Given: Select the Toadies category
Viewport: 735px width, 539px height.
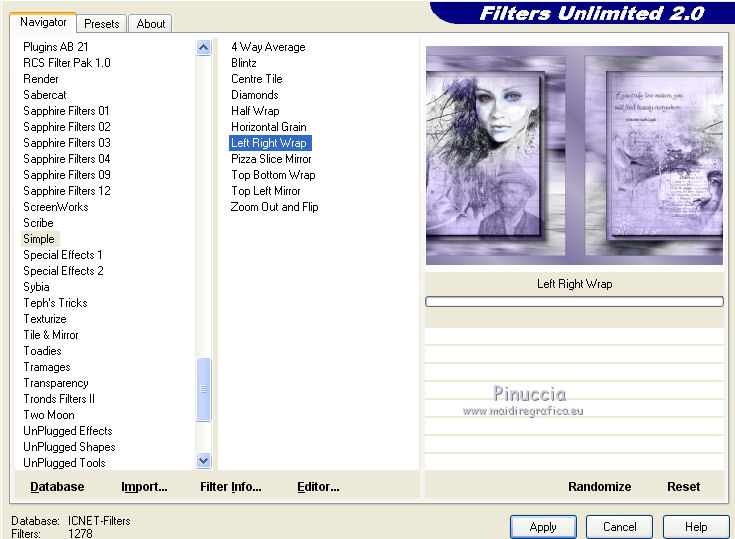Looking at the screenshot, I should pyautogui.click(x=42, y=351).
